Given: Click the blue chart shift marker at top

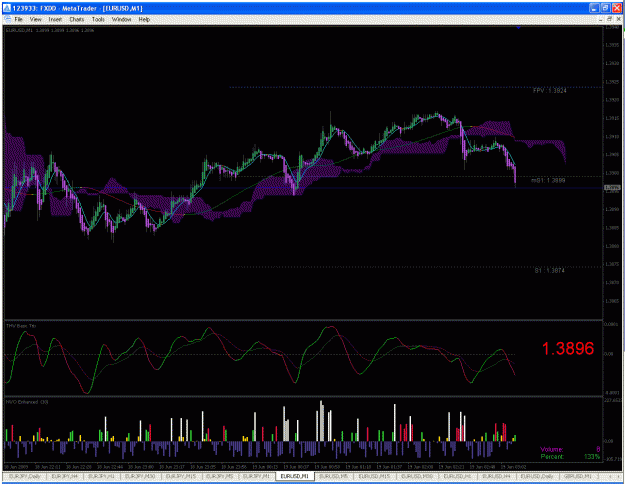Looking at the screenshot, I should tap(518, 28).
